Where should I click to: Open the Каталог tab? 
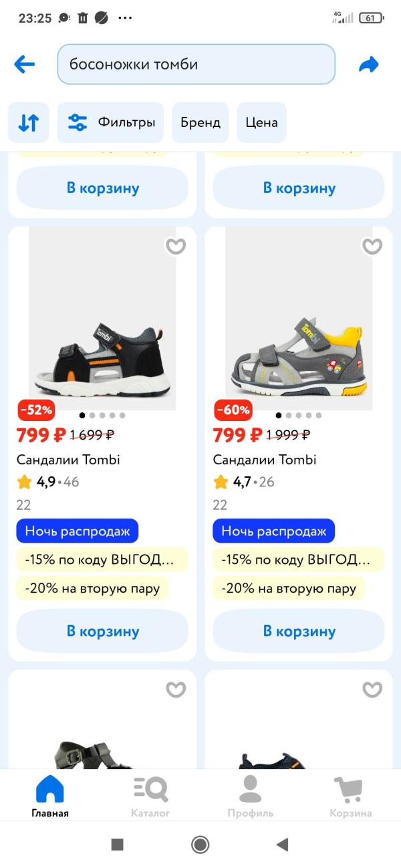coord(150,796)
